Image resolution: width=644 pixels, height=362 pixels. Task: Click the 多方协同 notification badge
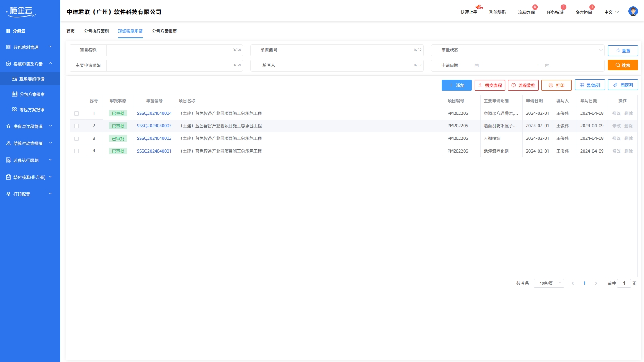[x=592, y=7]
